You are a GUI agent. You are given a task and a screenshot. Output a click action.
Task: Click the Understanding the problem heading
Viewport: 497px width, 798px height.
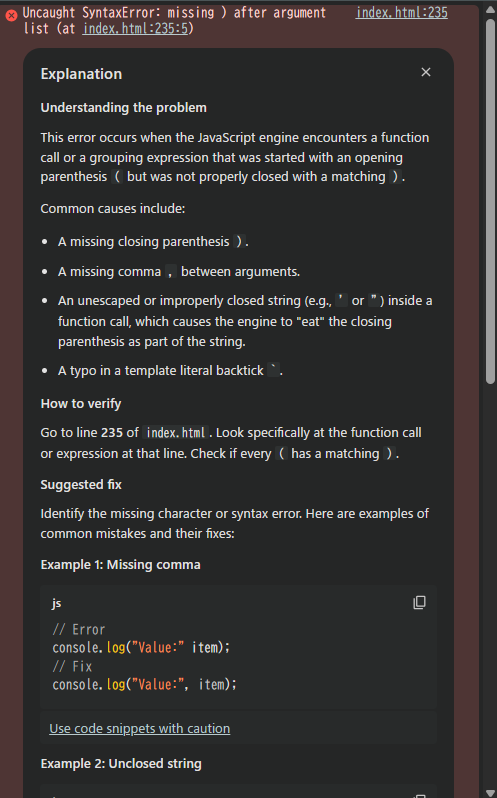click(124, 107)
